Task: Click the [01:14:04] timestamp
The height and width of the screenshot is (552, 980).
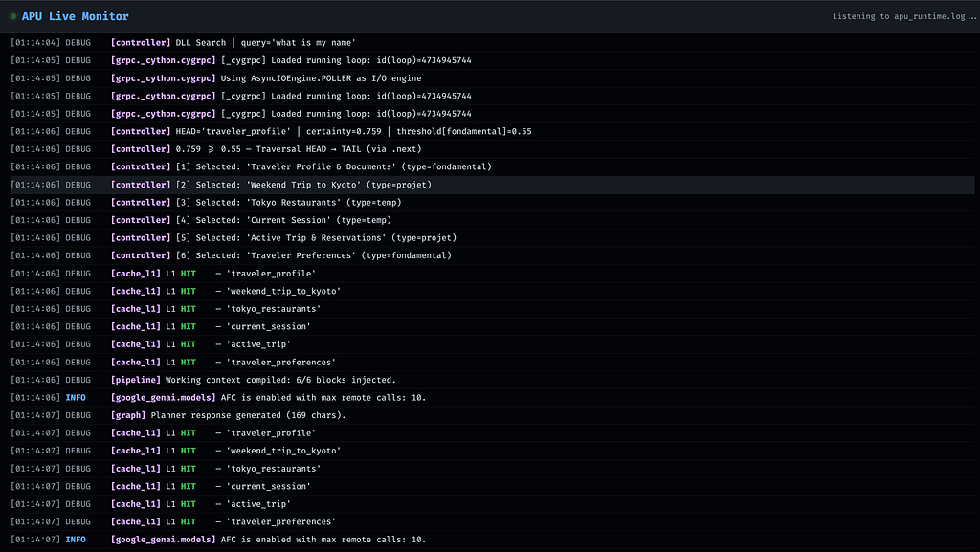Action: pyautogui.click(x=35, y=42)
